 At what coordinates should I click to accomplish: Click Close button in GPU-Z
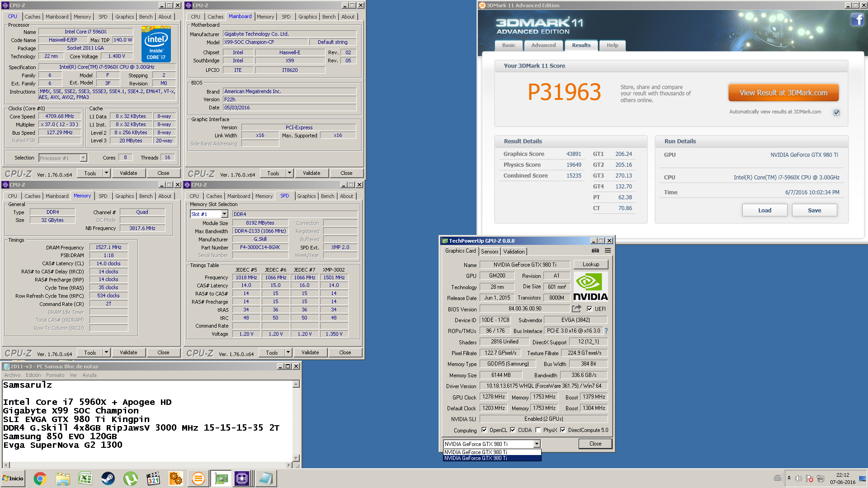click(595, 444)
